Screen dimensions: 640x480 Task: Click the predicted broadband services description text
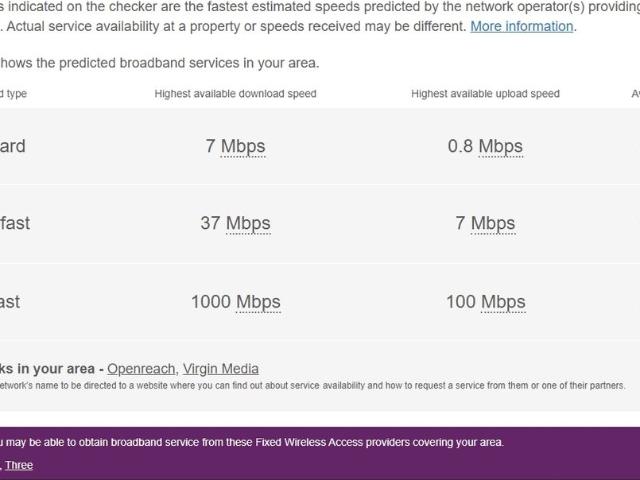coord(160,63)
